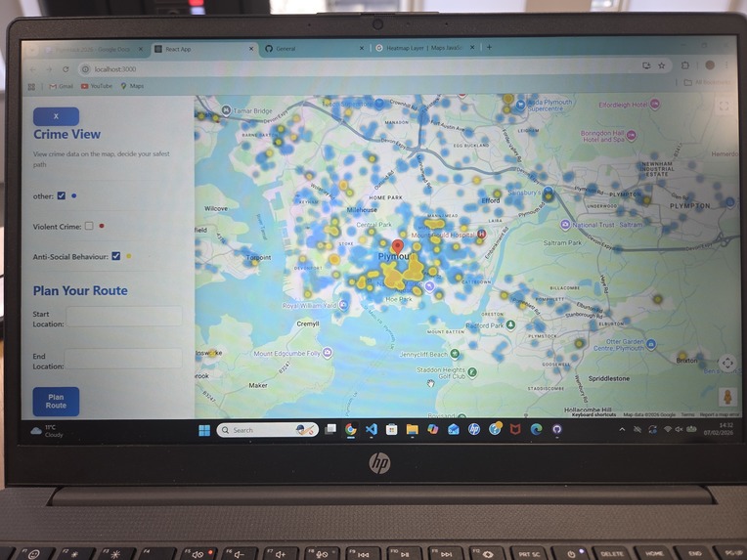Click the Staddon Heights Golf Club marker

point(471,372)
